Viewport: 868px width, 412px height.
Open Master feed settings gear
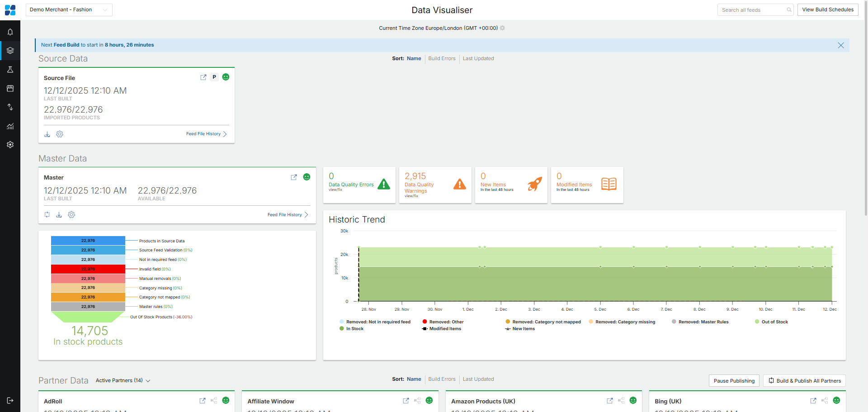point(71,215)
